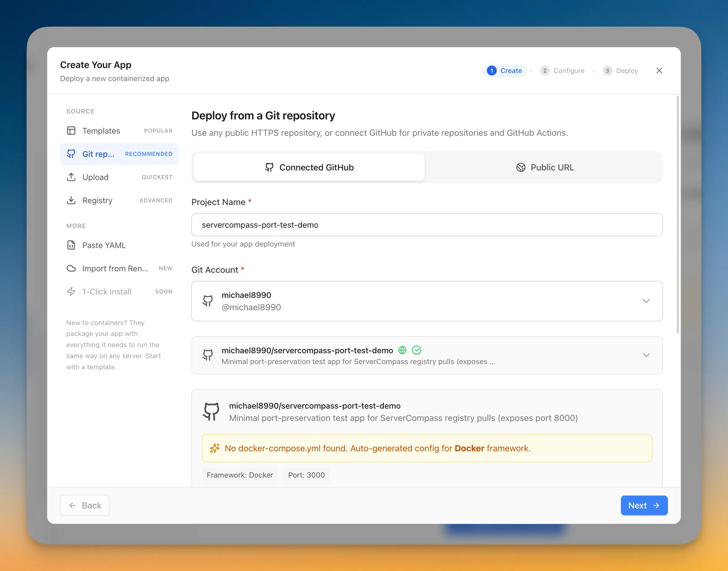The image size is (728, 571).
Task: Choose the Upload source option
Action: click(119, 177)
